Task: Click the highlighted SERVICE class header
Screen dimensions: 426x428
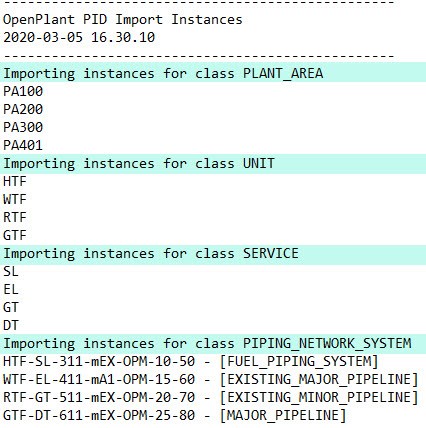Action: 213,254
